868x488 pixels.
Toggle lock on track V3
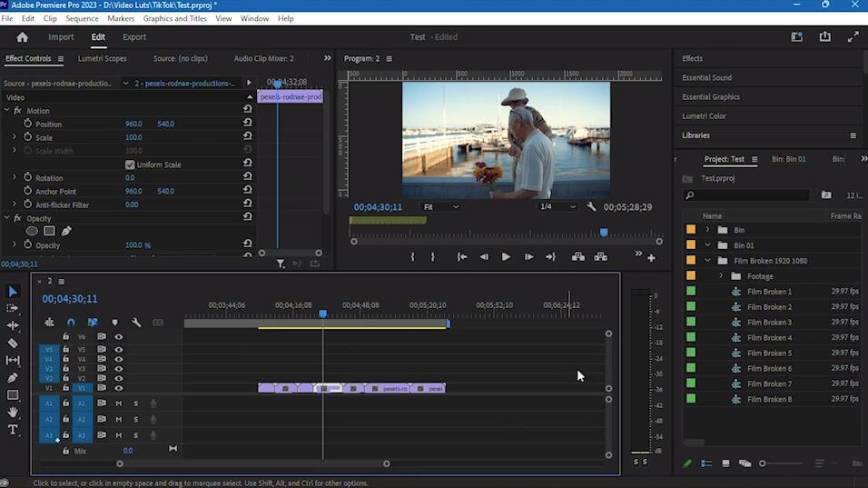pos(66,368)
